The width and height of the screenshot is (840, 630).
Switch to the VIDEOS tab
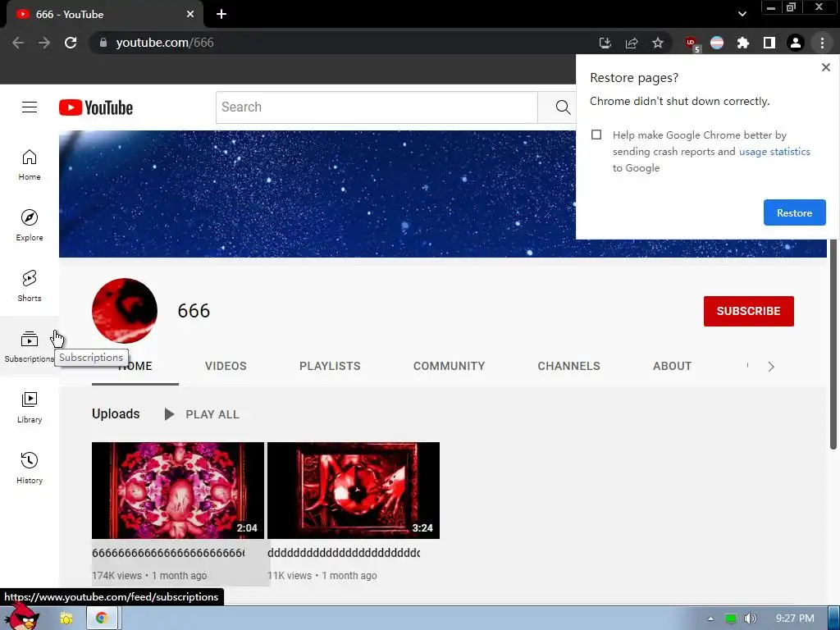coord(226,366)
